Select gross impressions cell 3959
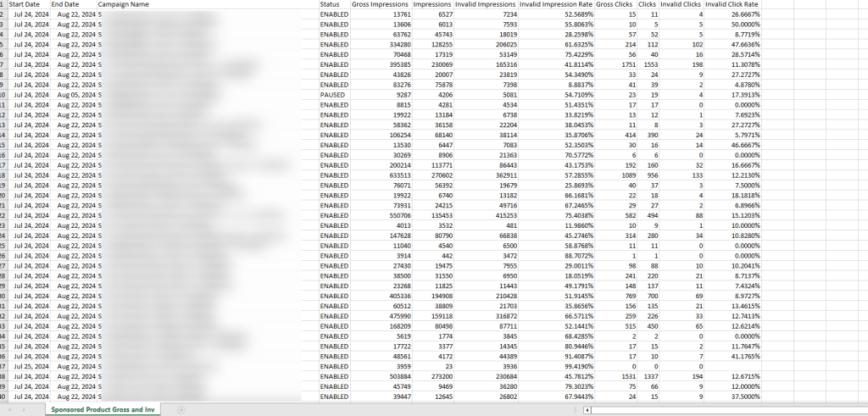 tap(381, 366)
